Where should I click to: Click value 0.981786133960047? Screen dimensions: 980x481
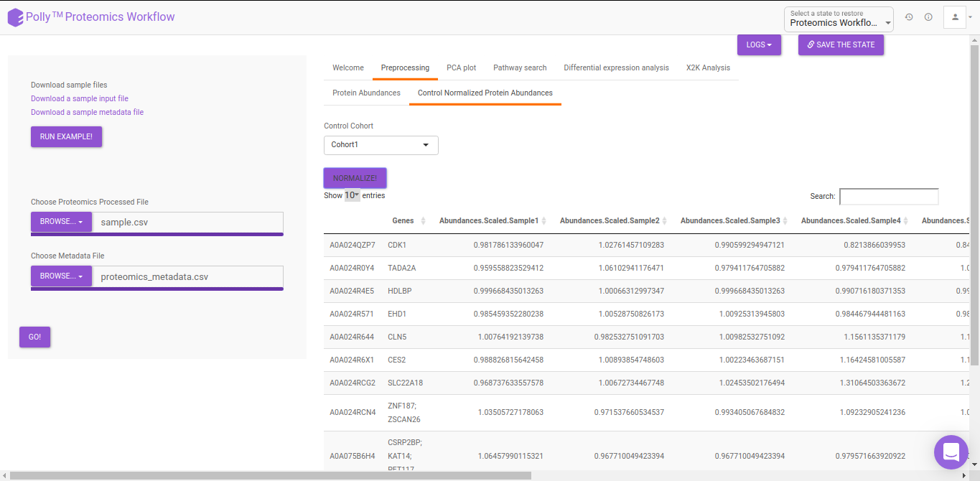point(508,245)
